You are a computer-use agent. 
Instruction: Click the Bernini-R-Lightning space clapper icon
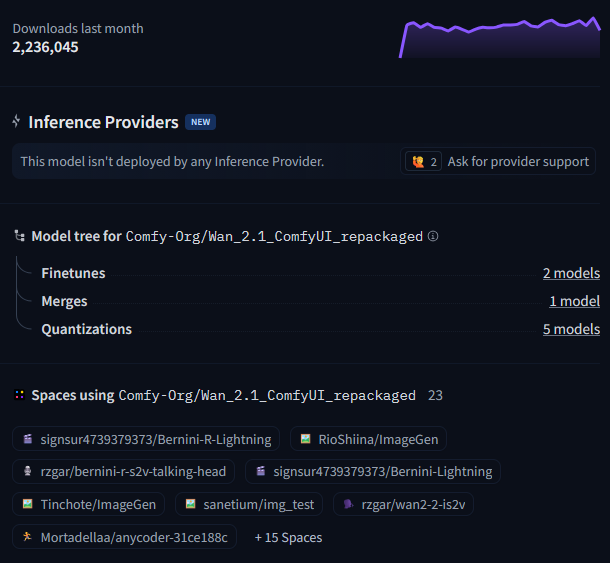(x=28, y=439)
